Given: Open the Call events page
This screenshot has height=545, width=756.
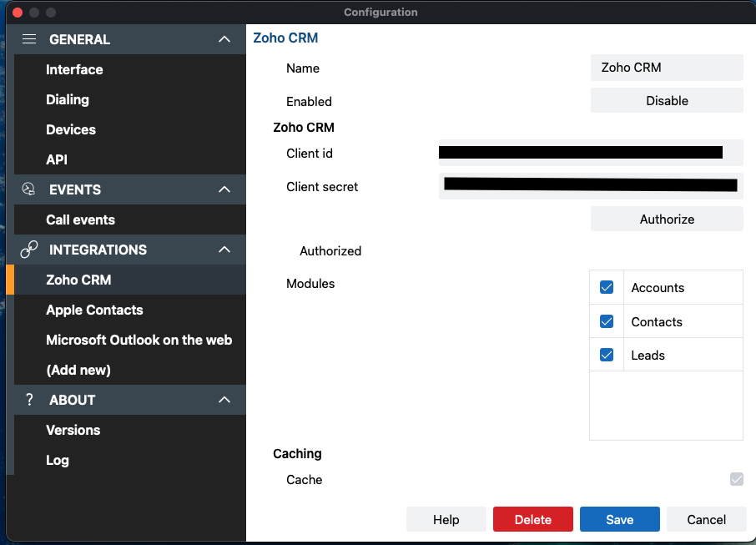Looking at the screenshot, I should (x=130, y=220).
